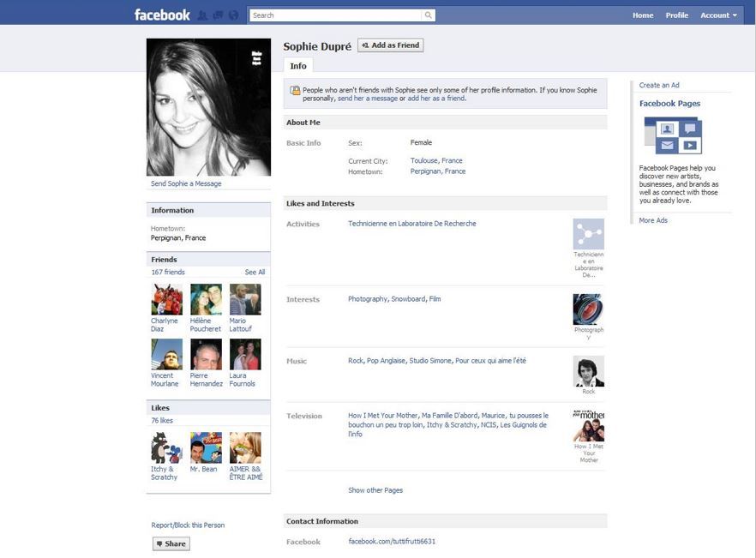Open Studio Simone music link
The height and width of the screenshot is (558, 756).
point(430,361)
